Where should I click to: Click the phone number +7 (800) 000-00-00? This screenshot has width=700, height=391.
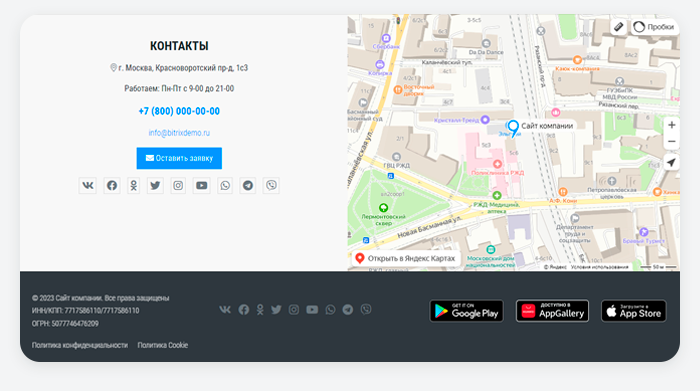tap(179, 111)
